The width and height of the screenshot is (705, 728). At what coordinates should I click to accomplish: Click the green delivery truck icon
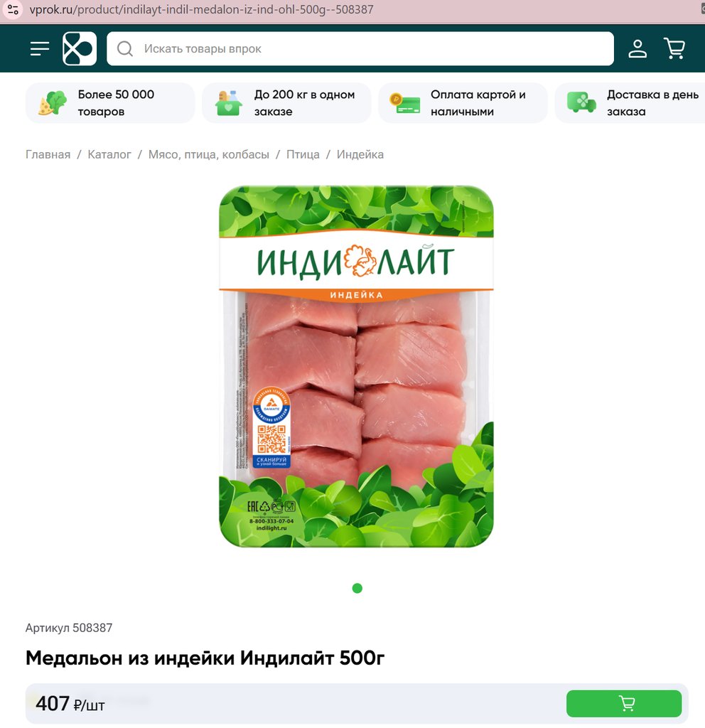coord(581,102)
